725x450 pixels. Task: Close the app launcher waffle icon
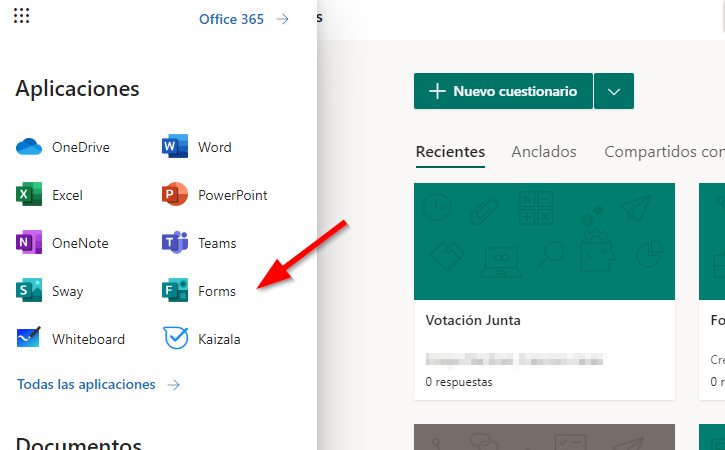(x=21, y=16)
